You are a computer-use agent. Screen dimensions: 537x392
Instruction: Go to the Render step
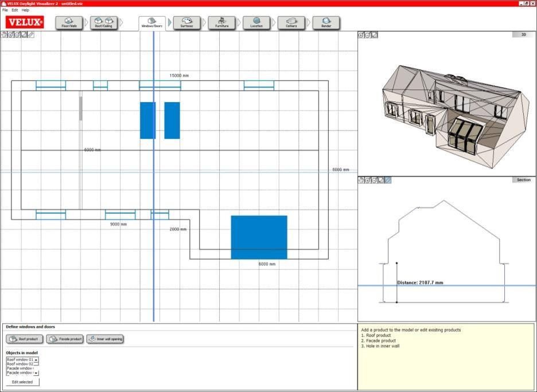point(326,23)
